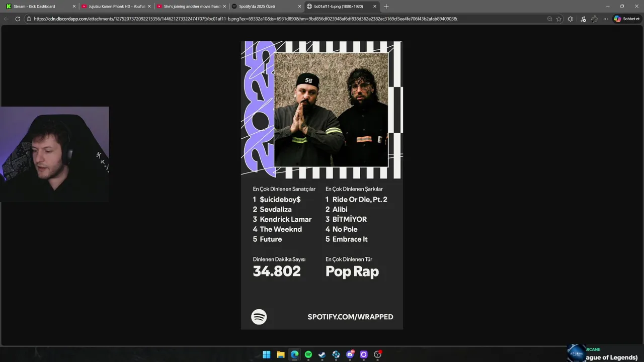Switch to the Stream - Kick Dashboard tab
This screenshot has width=644, height=362.
coord(40,7)
